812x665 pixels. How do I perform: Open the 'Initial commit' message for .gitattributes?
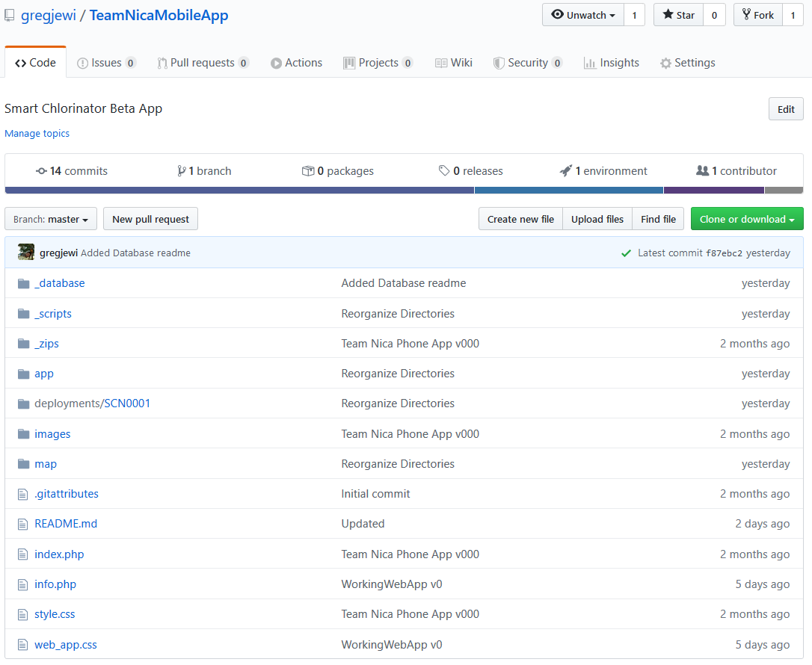pos(375,494)
